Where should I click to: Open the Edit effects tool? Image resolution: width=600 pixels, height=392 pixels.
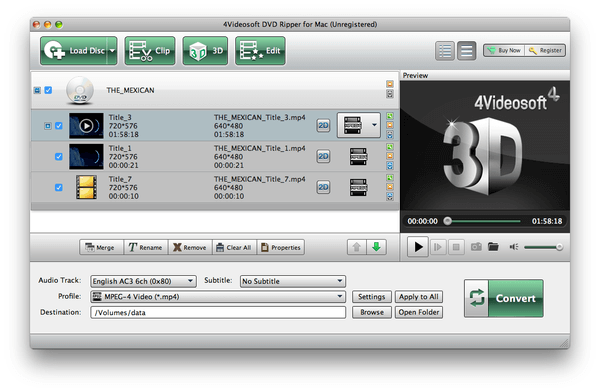260,51
